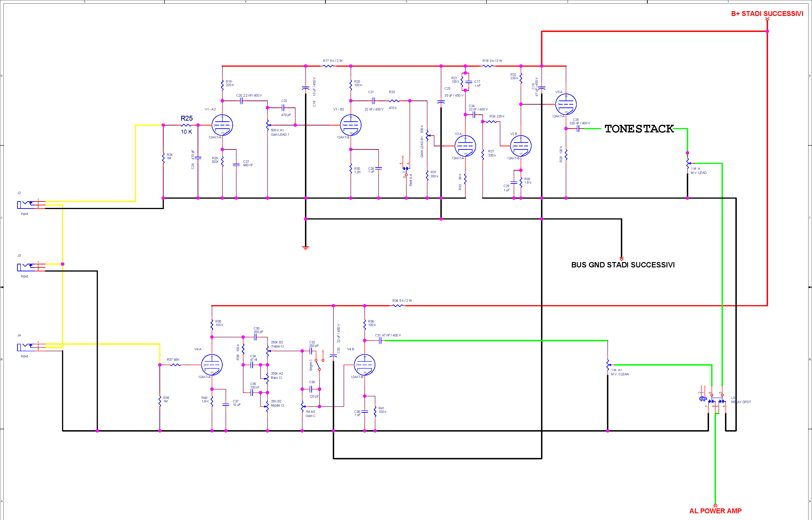Select the AL POWER AMP output label
The image size is (812, 520).
pyautogui.click(x=715, y=511)
